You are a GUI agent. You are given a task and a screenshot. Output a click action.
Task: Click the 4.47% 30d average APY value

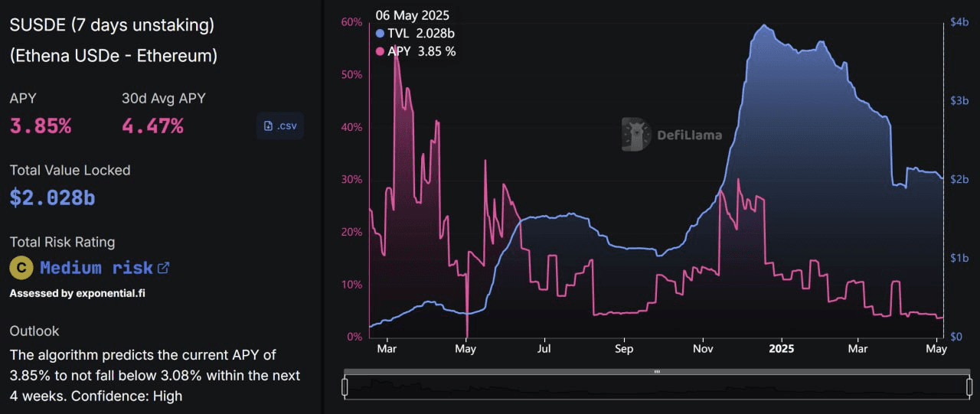[x=152, y=126]
